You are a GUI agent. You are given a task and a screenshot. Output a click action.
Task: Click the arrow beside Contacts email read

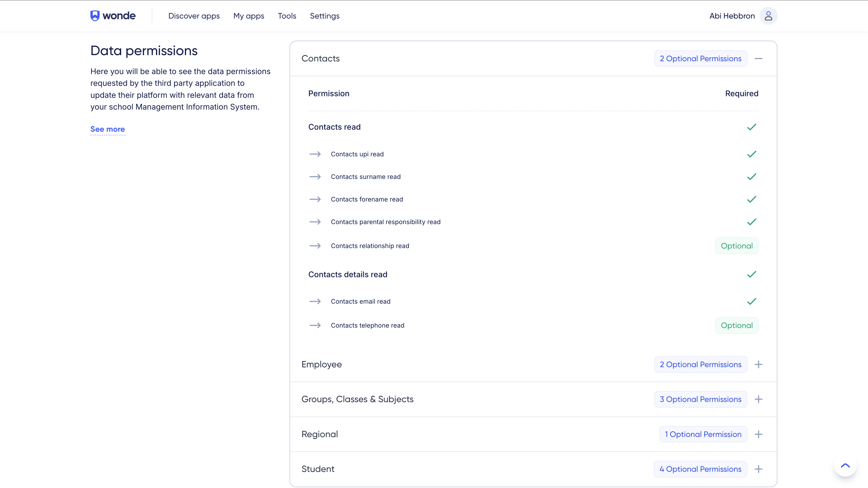click(x=315, y=301)
